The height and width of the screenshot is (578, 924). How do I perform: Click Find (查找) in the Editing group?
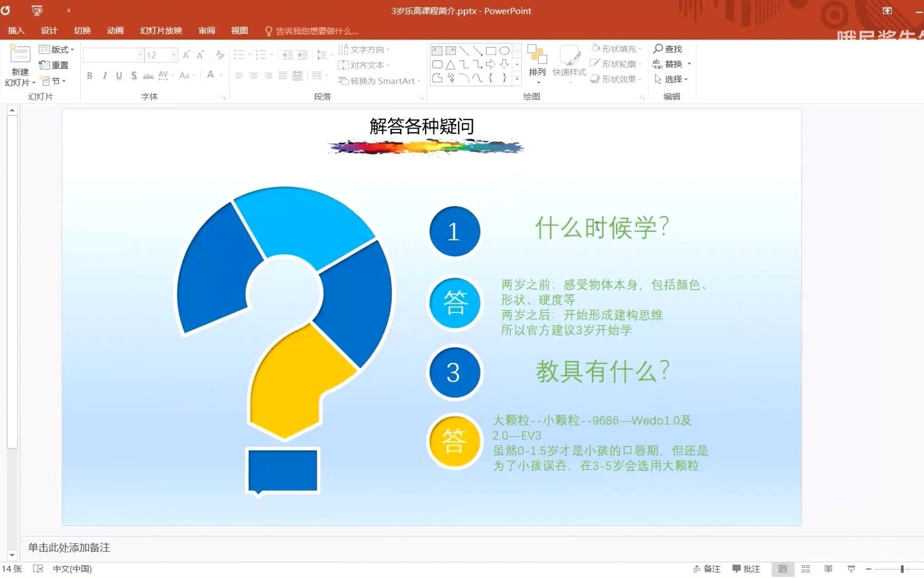click(x=667, y=49)
